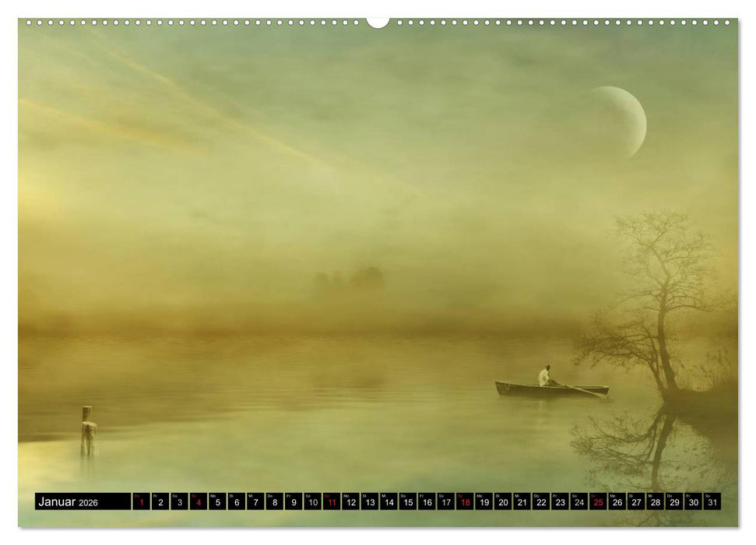Select January 1 in the date strip
Viewport: 756px width, 545px height.
(x=142, y=501)
